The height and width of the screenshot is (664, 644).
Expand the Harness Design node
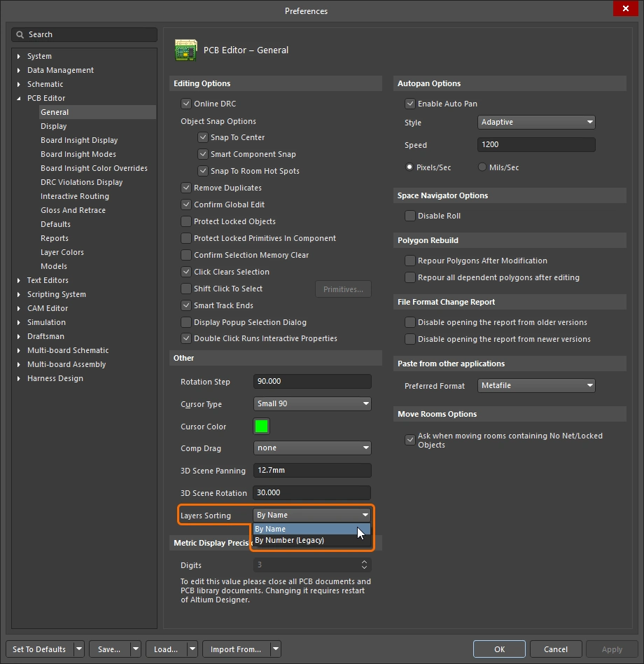point(19,378)
